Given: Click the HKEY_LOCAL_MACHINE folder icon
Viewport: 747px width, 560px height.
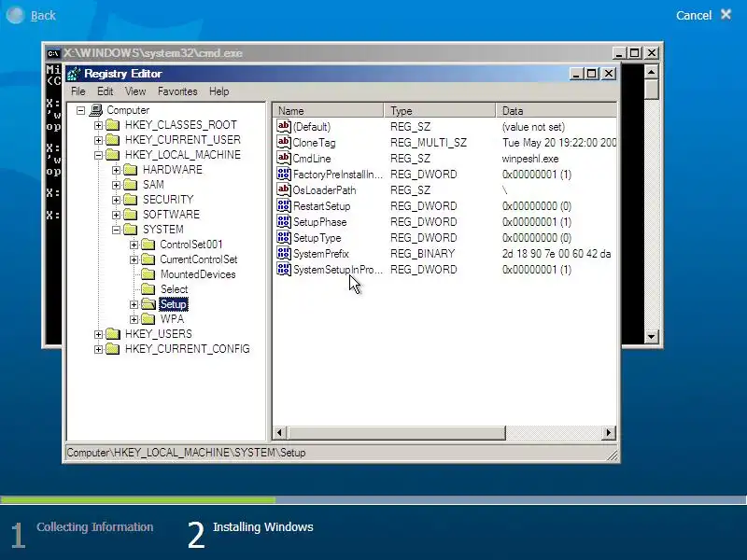Looking at the screenshot, I should point(113,155).
